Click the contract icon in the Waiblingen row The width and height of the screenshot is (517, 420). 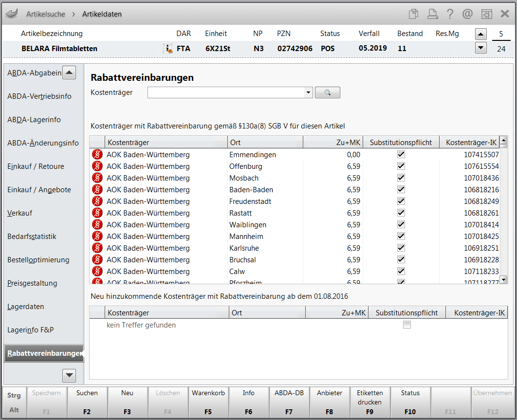97,224
